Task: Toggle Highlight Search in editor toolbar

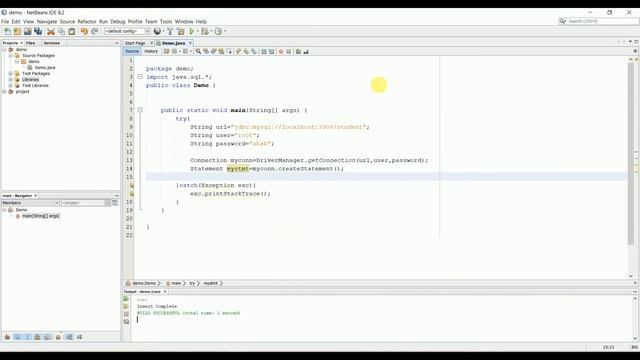Action: (x=221, y=51)
